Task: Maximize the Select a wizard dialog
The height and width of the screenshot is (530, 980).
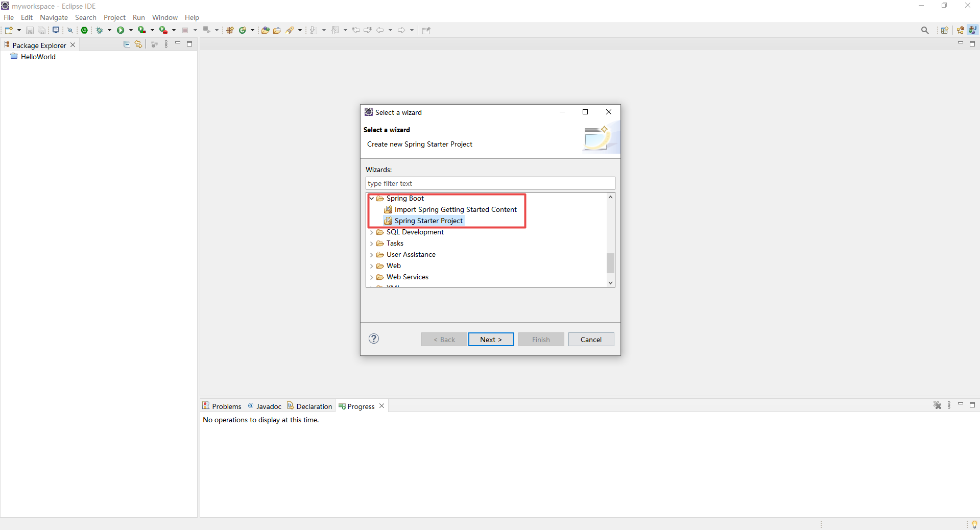Action: click(585, 112)
